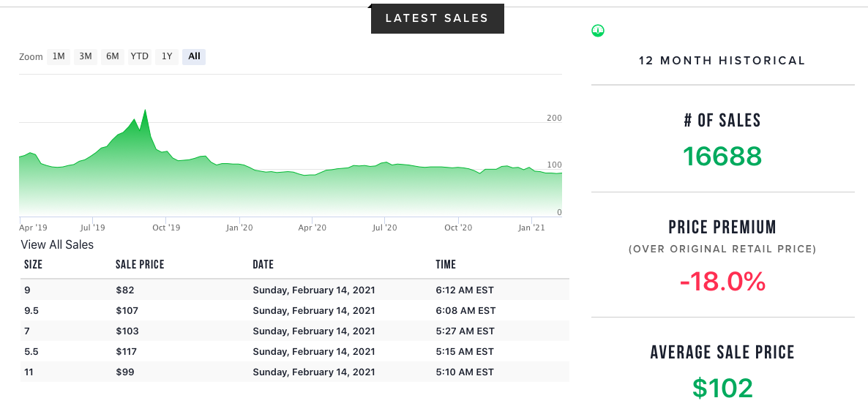This screenshot has width=868, height=417.
Task: Click the Time column header
Action: (446, 264)
